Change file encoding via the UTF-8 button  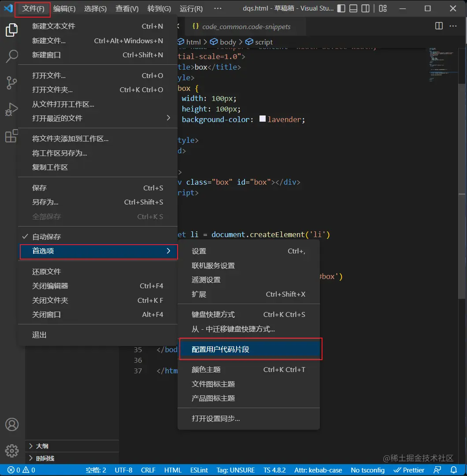point(123,470)
